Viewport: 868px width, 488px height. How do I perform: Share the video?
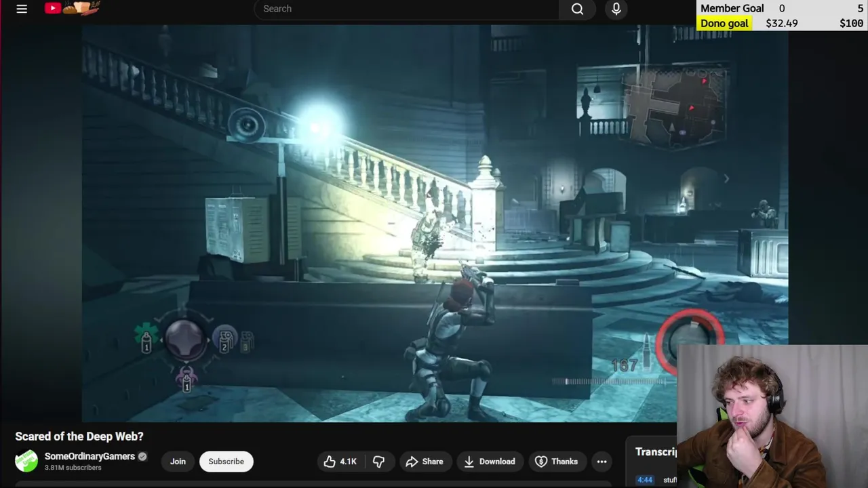425,462
